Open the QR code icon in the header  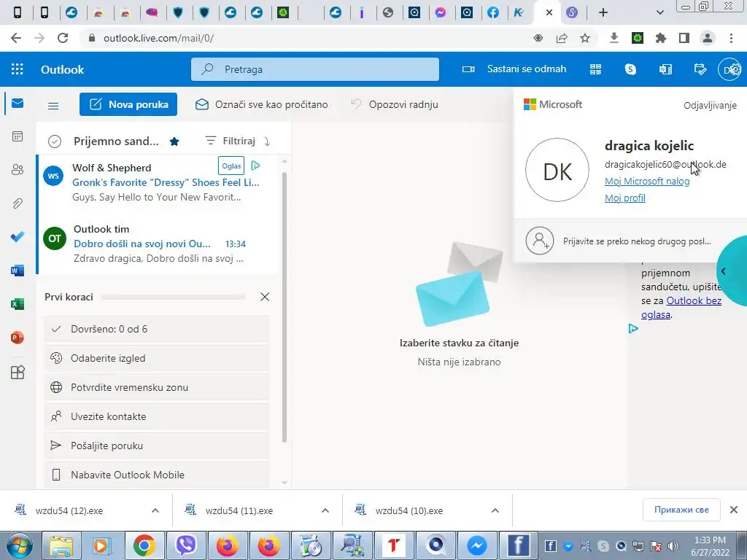point(595,69)
